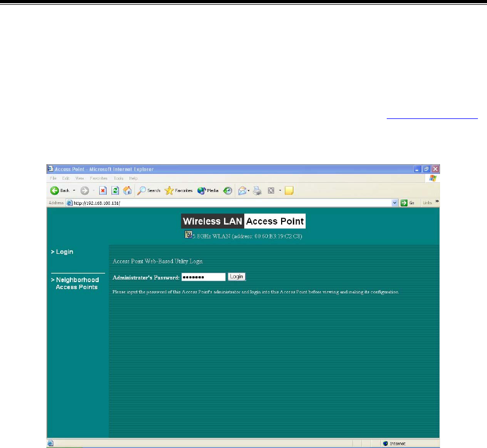This screenshot has width=487, height=448.
Task: Open the View menu
Action: click(x=79, y=179)
